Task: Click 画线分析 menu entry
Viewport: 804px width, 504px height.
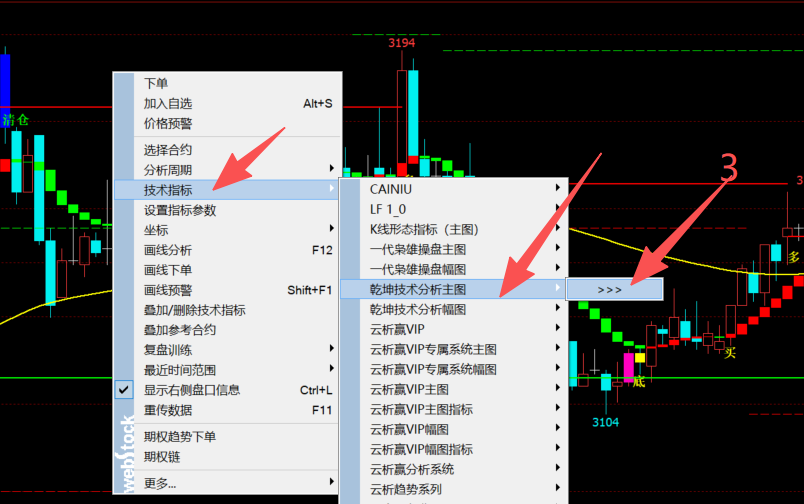Action: tap(168, 250)
